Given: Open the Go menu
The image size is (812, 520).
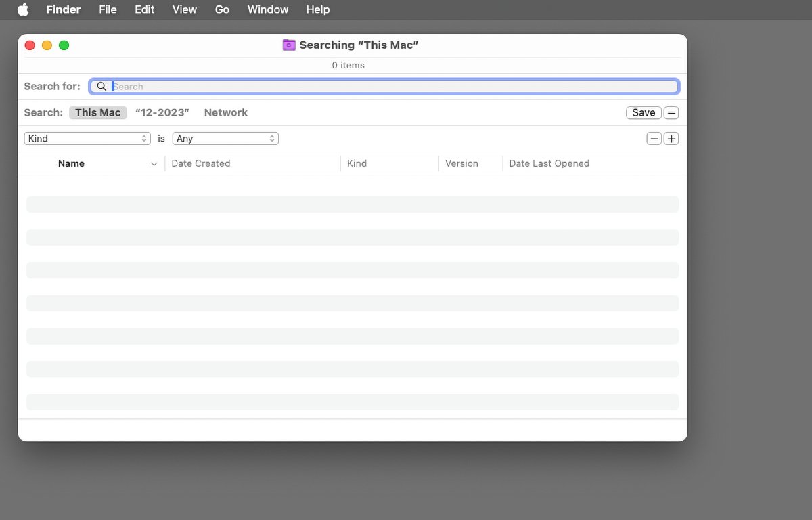Looking at the screenshot, I should click(x=222, y=9).
